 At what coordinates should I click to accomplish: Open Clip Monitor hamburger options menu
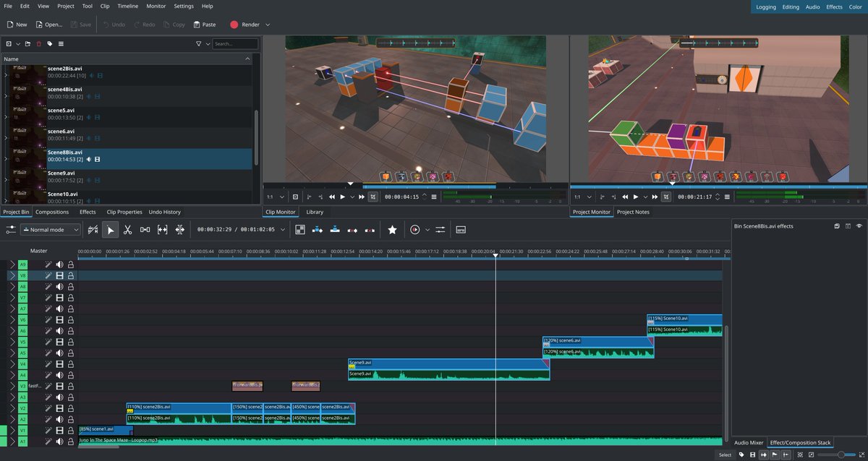click(x=434, y=197)
